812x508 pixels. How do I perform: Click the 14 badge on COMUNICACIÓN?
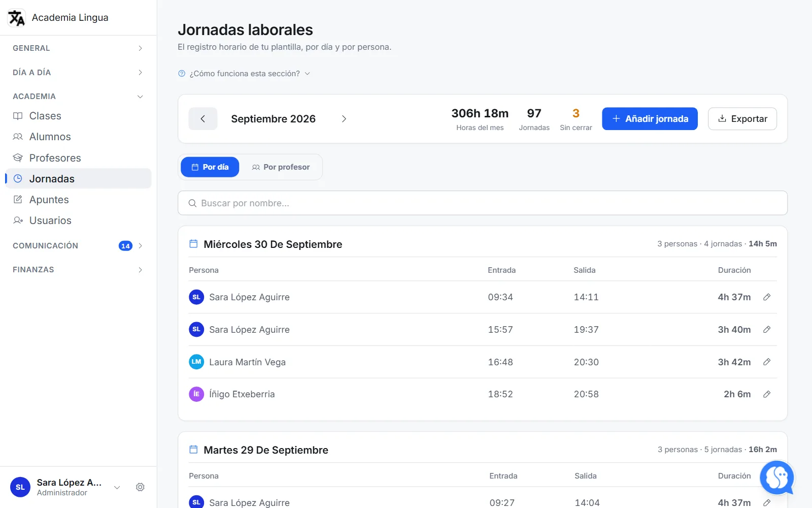pos(125,246)
